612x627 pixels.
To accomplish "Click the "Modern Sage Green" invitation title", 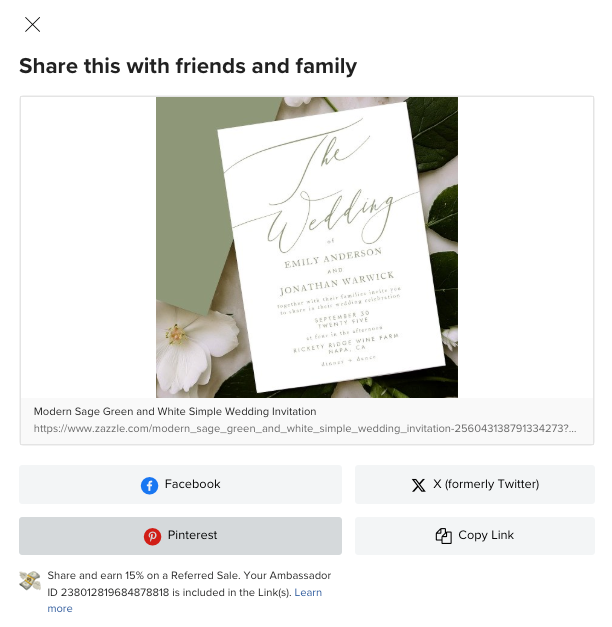I will click(x=175, y=411).
